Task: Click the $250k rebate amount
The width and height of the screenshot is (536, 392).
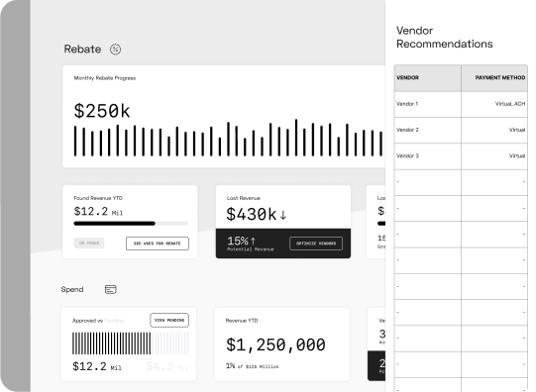Action: click(102, 111)
